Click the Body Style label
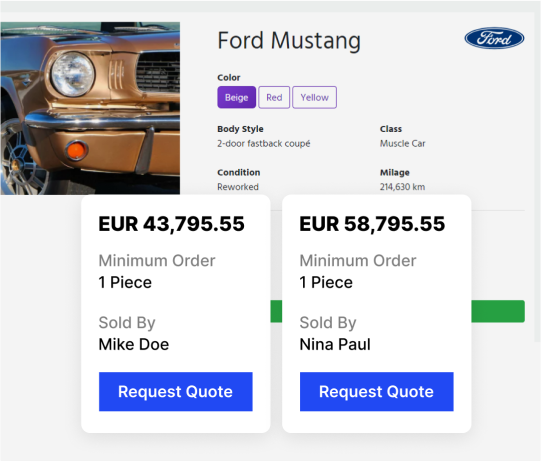This screenshot has height=461, width=541. [240, 129]
